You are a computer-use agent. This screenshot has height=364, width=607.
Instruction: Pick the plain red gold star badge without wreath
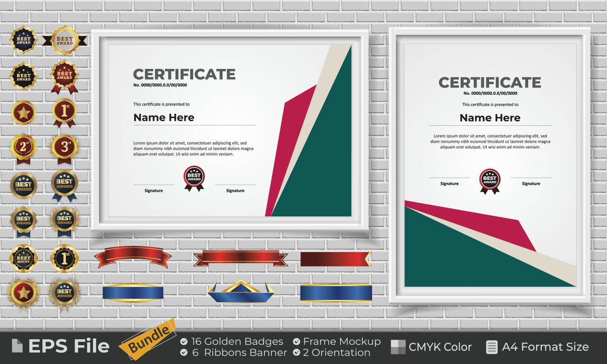coord(24,113)
